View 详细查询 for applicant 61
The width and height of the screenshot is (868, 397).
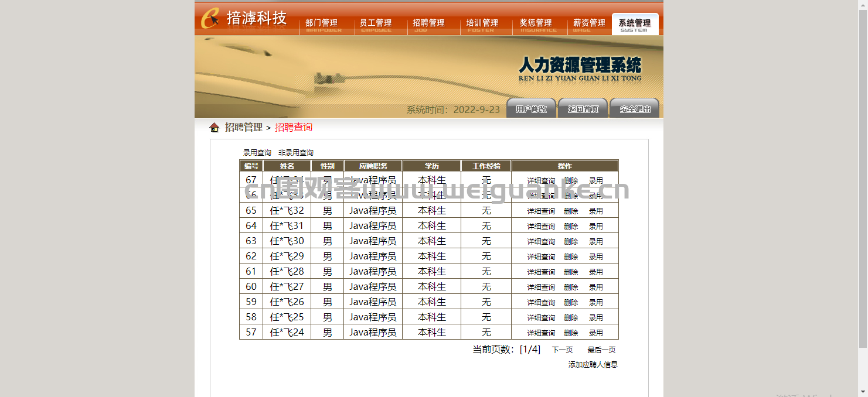click(x=541, y=272)
